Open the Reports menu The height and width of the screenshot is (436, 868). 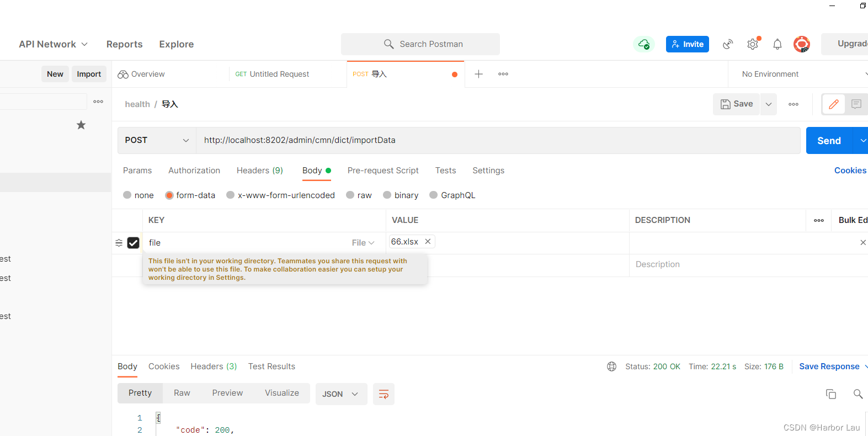pos(124,44)
